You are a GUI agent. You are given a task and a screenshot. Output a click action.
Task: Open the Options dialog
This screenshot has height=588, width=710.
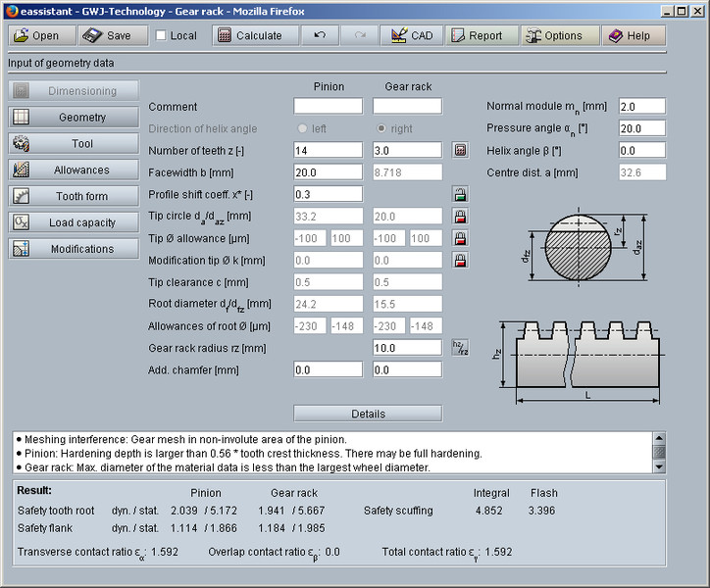553,35
